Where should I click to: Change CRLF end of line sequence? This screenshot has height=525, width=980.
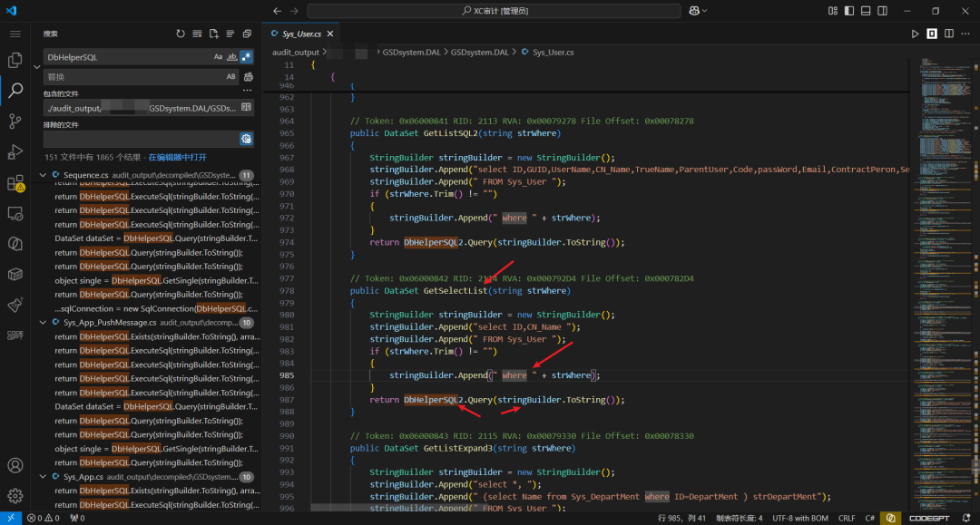tap(847, 518)
